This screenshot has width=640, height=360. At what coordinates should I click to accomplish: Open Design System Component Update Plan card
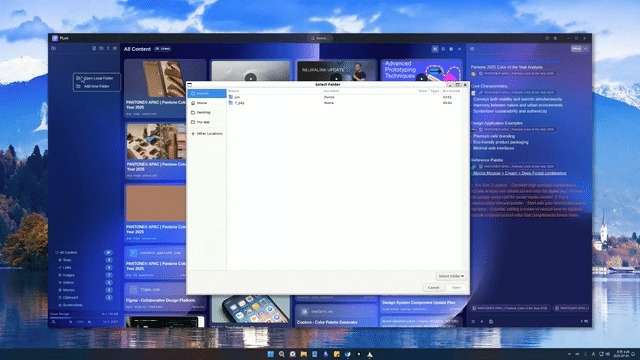click(422, 305)
